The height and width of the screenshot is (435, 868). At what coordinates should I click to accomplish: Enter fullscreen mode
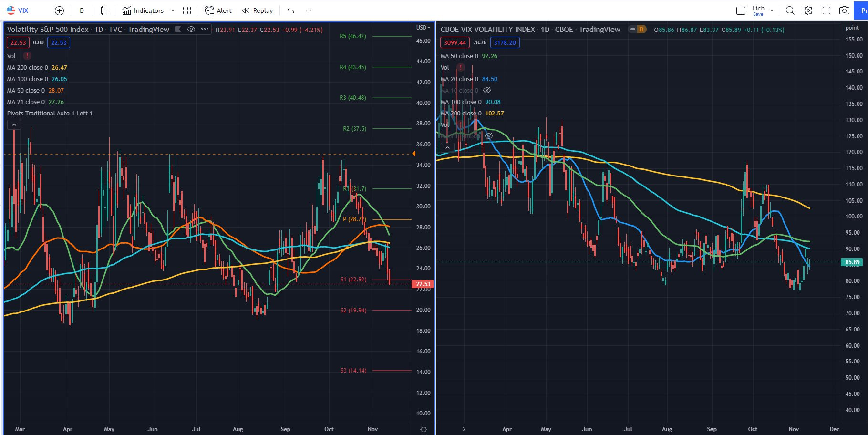827,10
